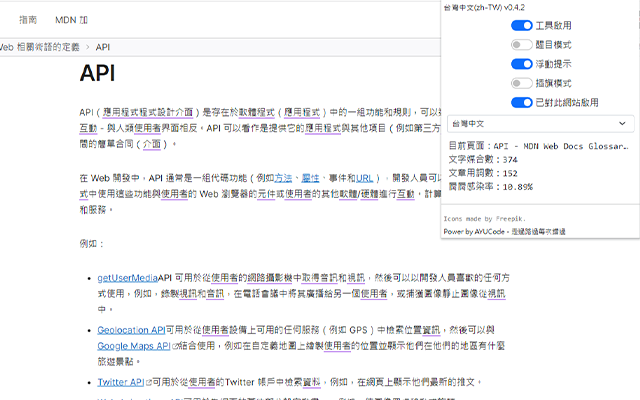
Task: Click the 目前頁面 page title line
Action: pos(538,146)
